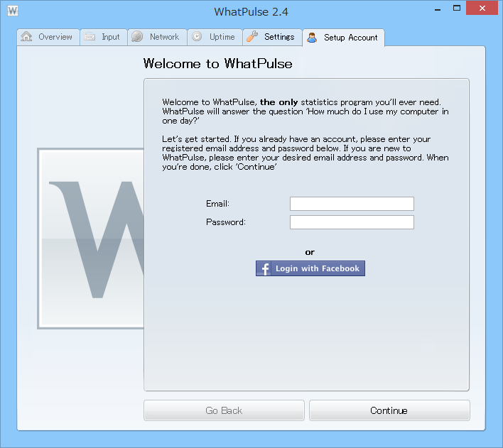Close the WhatPulse window
Image resolution: width=503 pixels, height=448 pixels.
click(x=482, y=8)
